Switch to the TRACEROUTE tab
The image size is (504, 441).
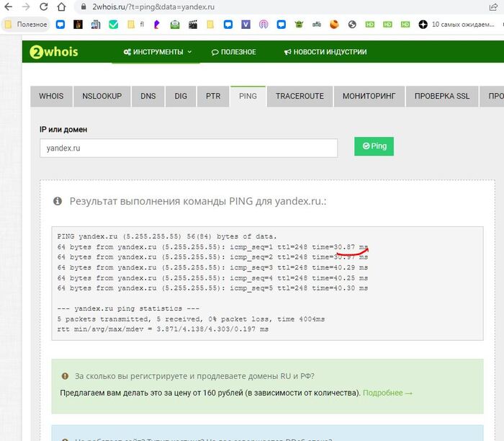point(300,96)
